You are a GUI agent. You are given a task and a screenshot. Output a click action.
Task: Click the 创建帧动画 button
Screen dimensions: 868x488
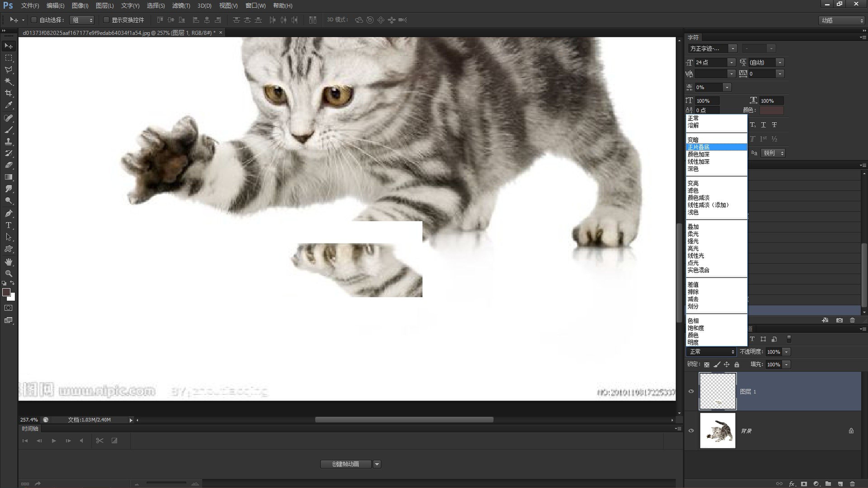coord(346,464)
